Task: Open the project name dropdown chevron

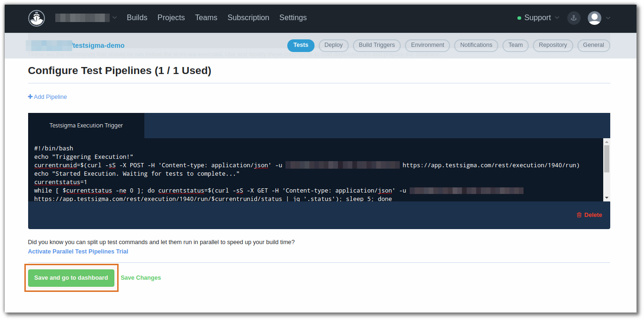Action: coord(114,17)
